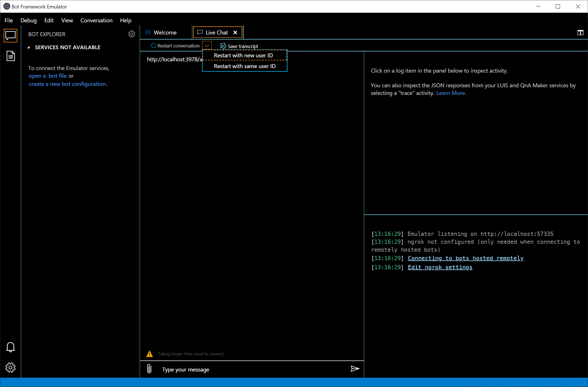The height and width of the screenshot is (387, 588).
Task: Click the Learn More link
Action: coord(451,93)
